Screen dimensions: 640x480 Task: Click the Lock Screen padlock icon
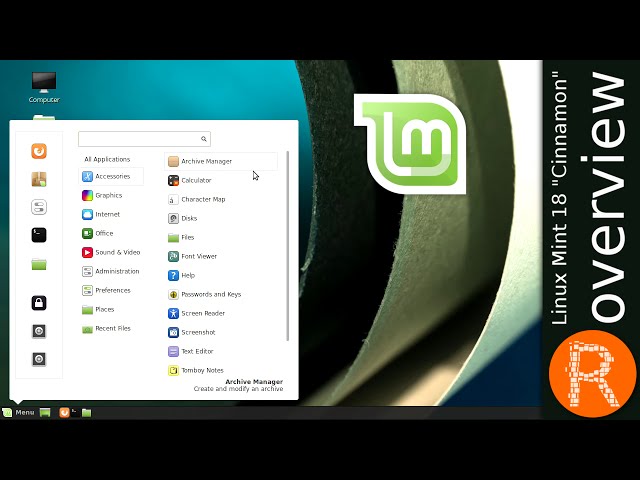pyautogui.click(x=39, y=303)
